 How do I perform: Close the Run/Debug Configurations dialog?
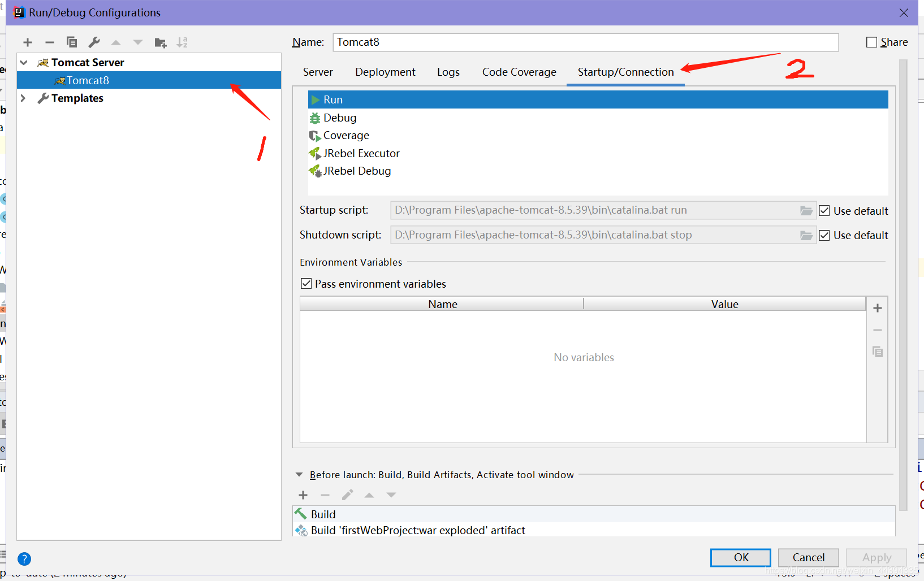point(904,12)
